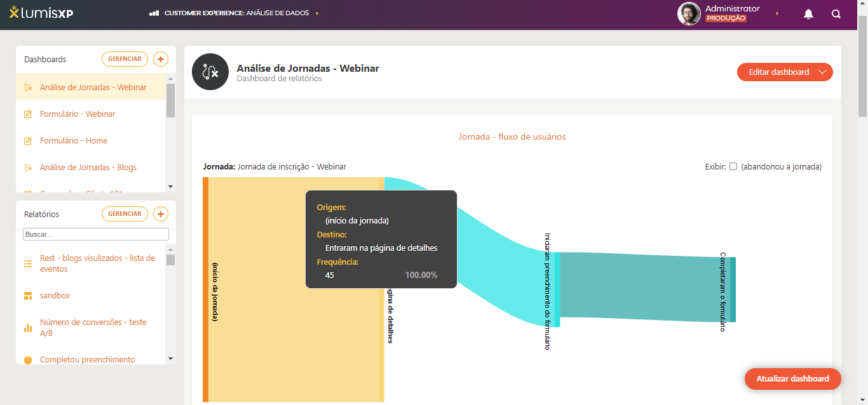Viewport: 868px width, 405px height.
Task: Open the Customer Experience module dropdown
Action: pyautogui.click(x=317, y=13)
